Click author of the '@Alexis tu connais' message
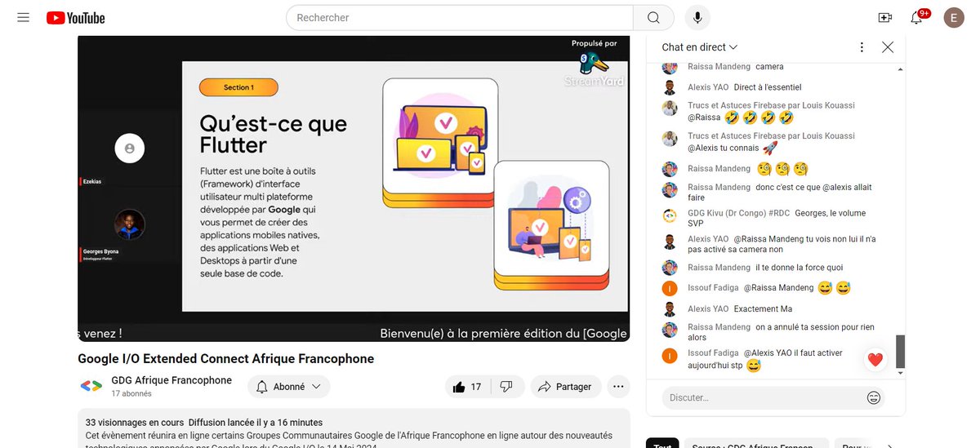 (771, 136)
